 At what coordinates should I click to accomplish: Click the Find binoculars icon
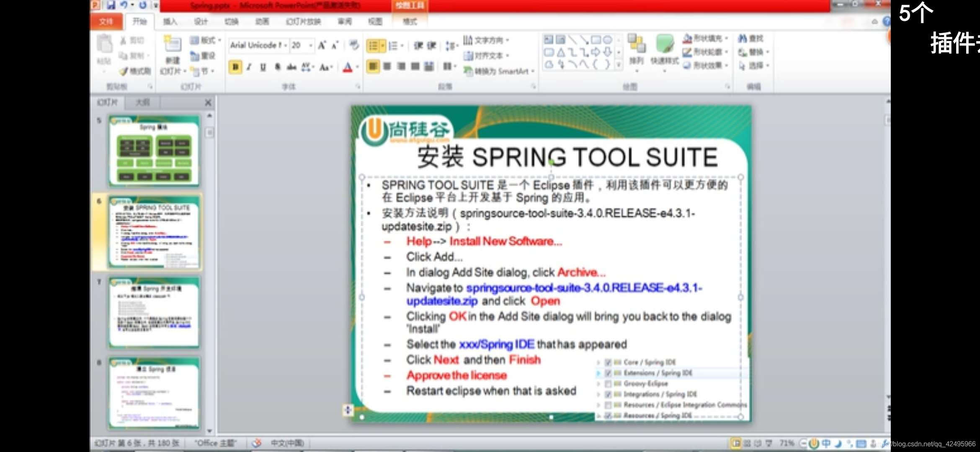[743, 39]
